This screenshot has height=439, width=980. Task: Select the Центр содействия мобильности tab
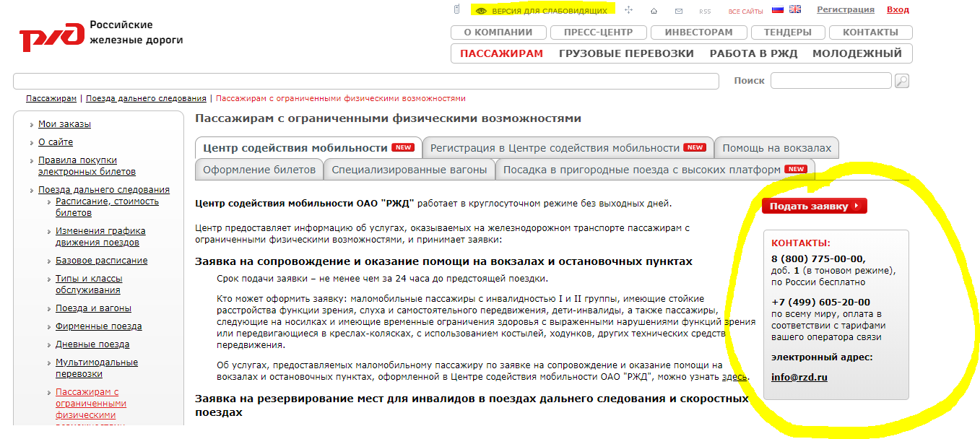tap(308, 147)
